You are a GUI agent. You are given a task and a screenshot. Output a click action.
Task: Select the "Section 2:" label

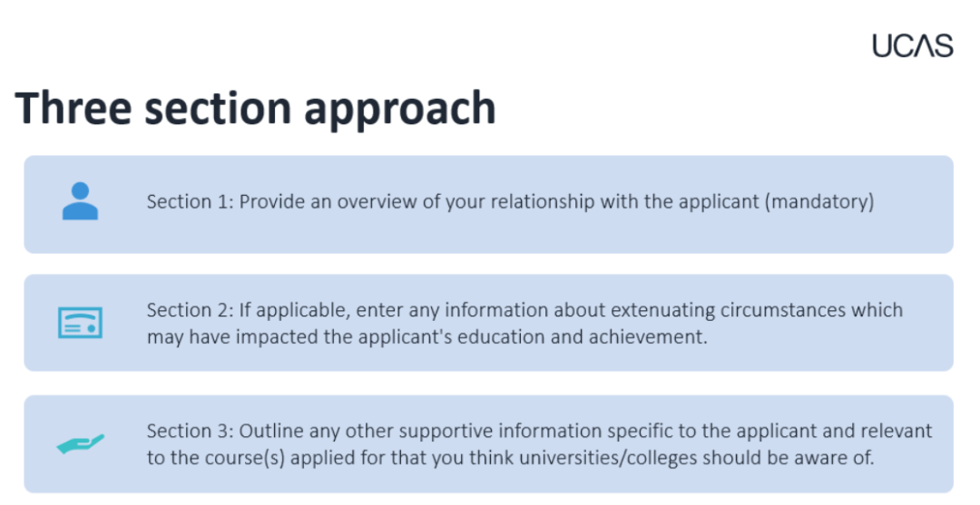tap(189, 310)
